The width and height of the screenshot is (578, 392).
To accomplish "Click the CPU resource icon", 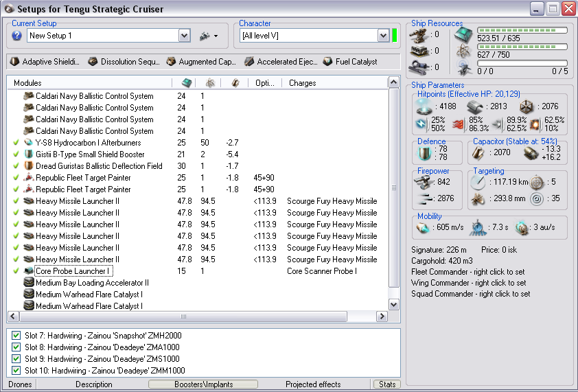I will [x=463, y=34].
